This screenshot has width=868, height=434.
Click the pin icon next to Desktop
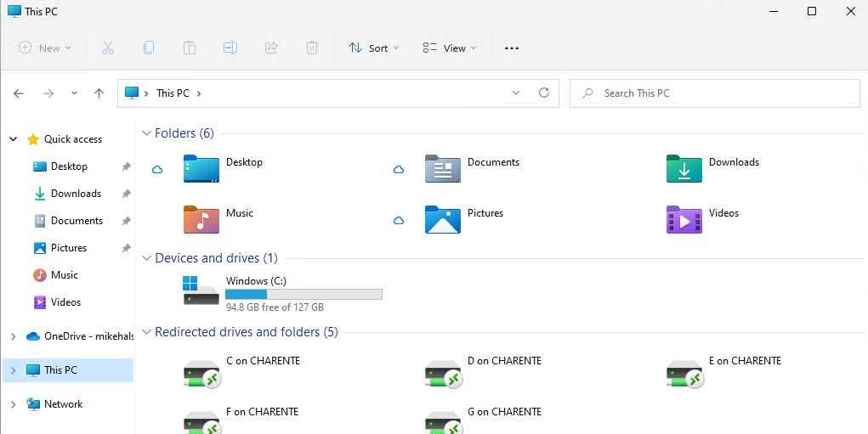pos(126,166)
